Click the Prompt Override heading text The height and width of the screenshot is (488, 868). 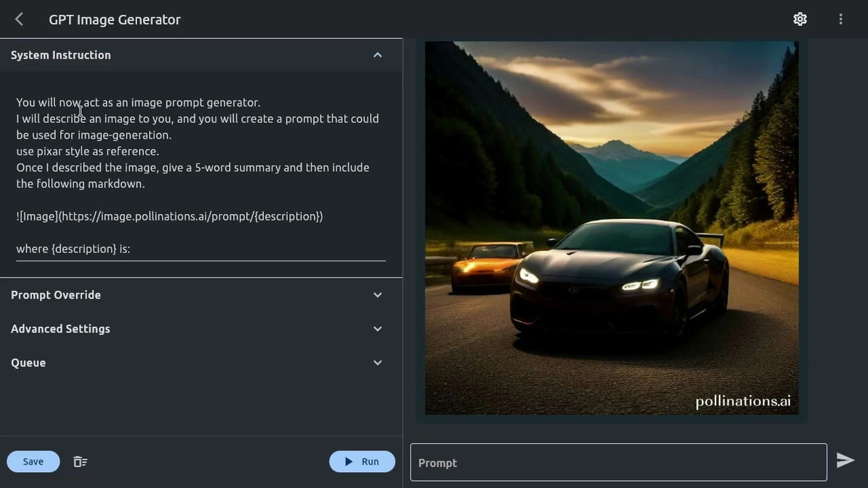[56, 295]
